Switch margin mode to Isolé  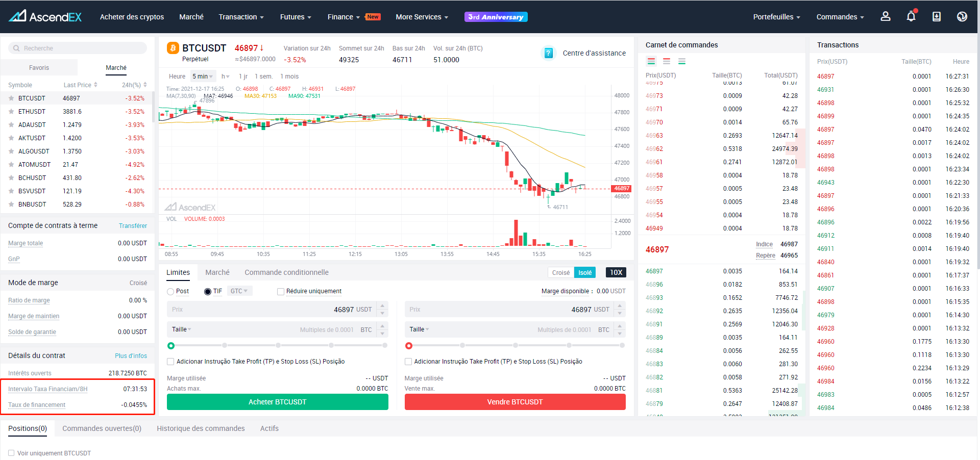pyautogui.click(x=585, y=273)
